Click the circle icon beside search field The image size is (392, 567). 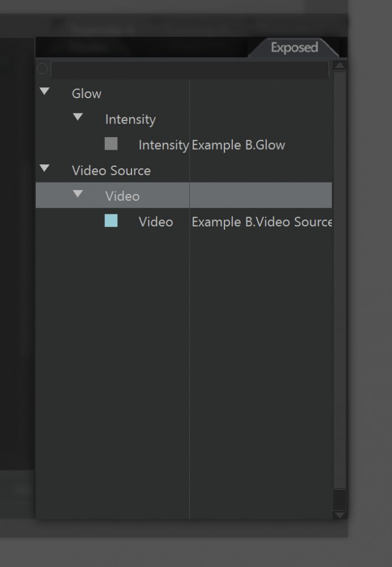[42, 69]
